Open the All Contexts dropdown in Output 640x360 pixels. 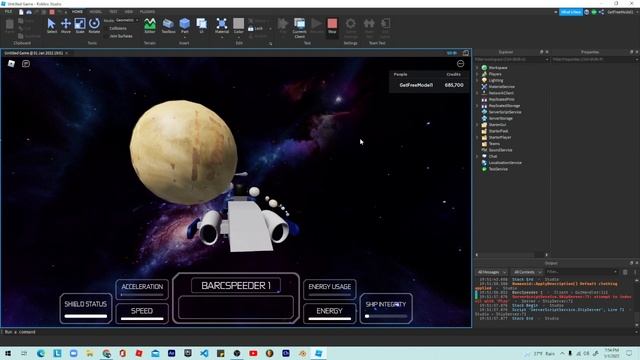click(x=527, y=272)
